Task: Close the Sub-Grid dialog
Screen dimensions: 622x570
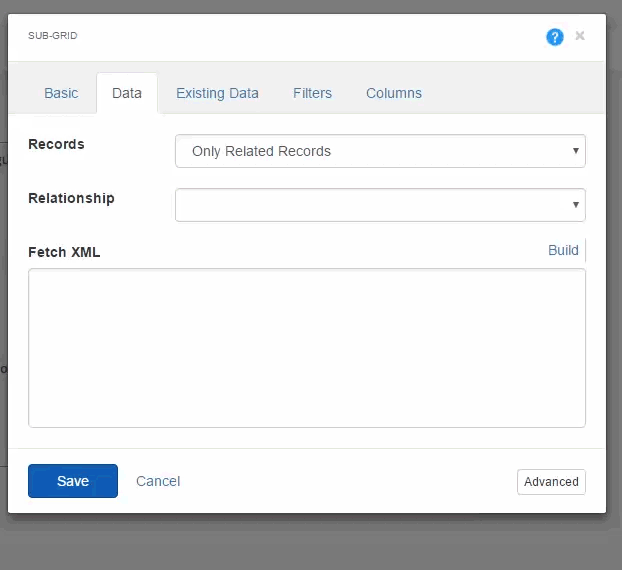Action: click(x=580, y=36)
